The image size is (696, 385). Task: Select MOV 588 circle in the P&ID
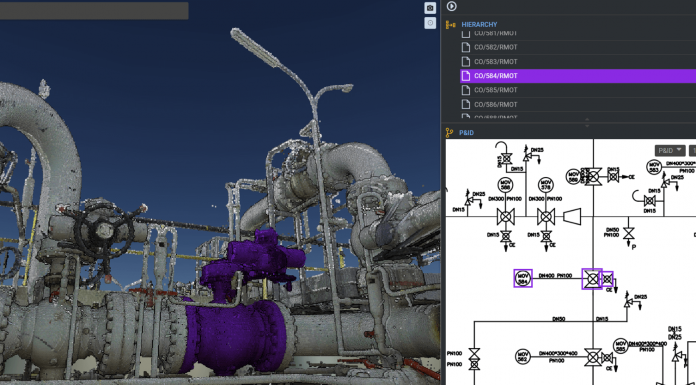click(505, 185)
